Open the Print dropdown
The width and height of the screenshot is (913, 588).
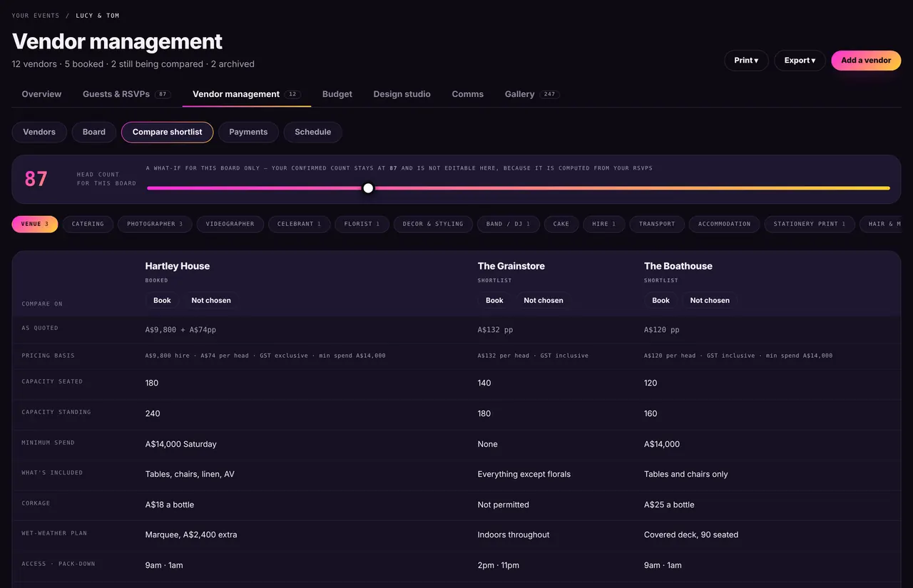click(746, 61)
